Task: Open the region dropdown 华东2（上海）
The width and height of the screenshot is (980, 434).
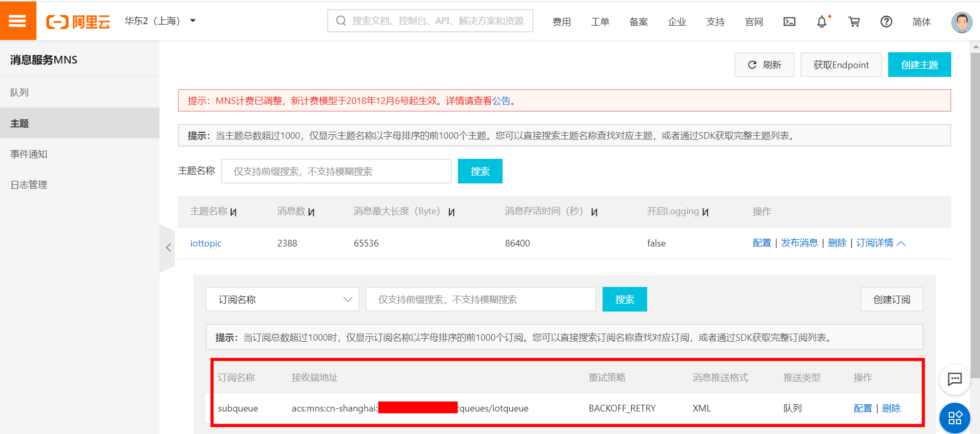Action: [160, 21]
